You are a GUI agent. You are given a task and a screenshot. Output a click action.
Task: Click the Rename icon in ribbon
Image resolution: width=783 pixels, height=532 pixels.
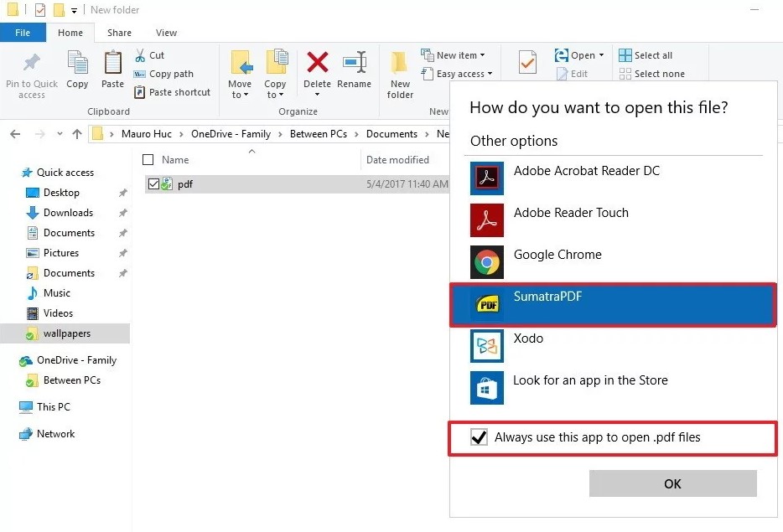[354, 64]
